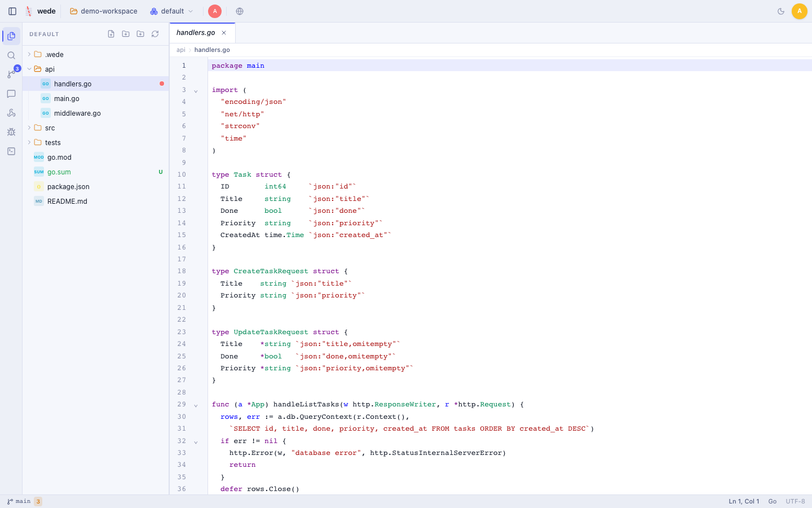
Task: Toggle the sidebar panel icon
Action: pyautogui.click(x=12, y=11)
